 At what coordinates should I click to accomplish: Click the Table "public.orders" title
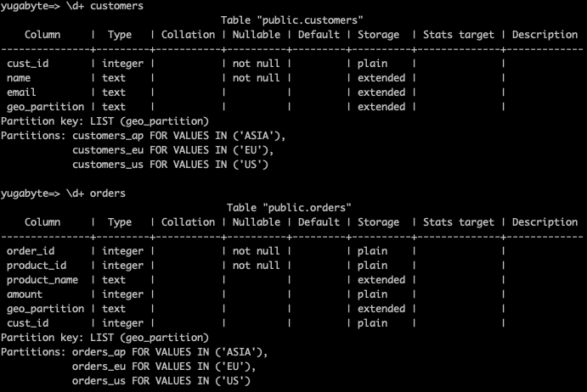click(289, 208)
